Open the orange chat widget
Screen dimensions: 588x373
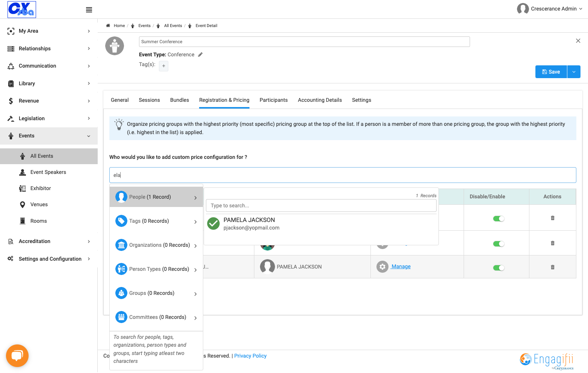pos(17,356)
